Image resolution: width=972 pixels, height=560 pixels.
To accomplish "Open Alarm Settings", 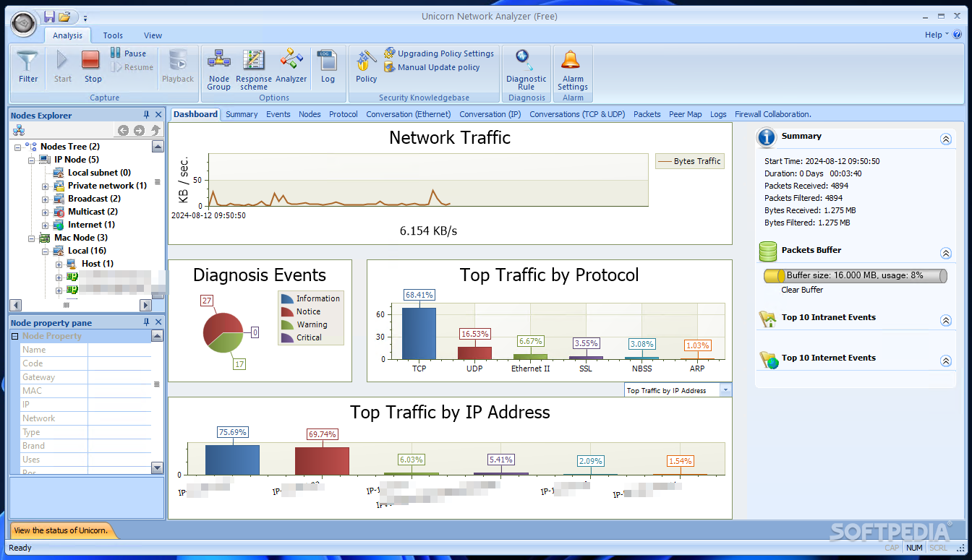I will 573,69.
